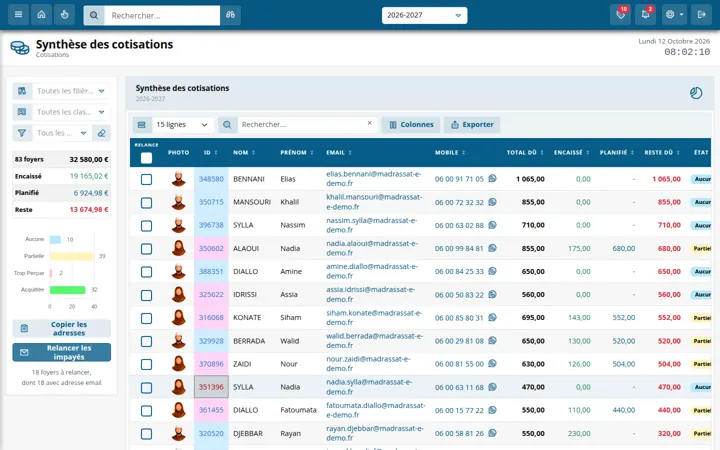The height and width of the screenshot is (450, 720).
Task: Sort table by ID column
Action: pyautogui.click(x=210, y=152)
